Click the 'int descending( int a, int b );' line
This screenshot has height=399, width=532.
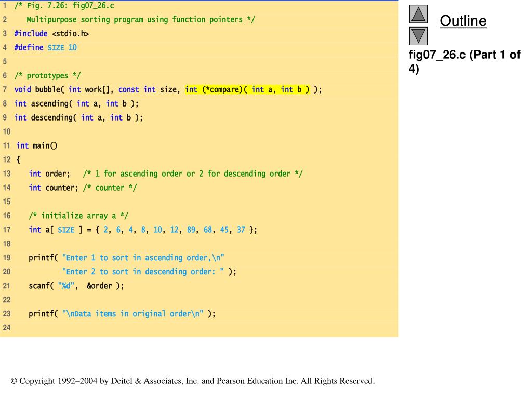coord(78,117)
